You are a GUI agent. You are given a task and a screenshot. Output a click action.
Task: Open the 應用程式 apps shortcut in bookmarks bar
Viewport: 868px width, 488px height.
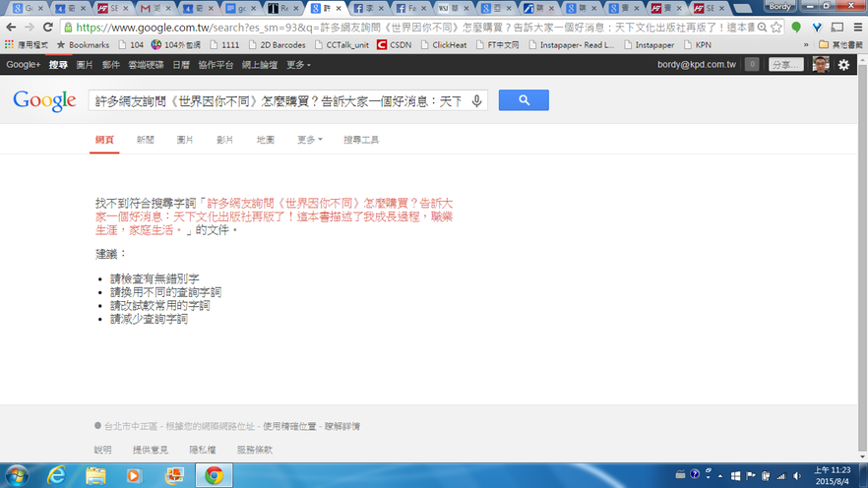[x=26, y=45]
